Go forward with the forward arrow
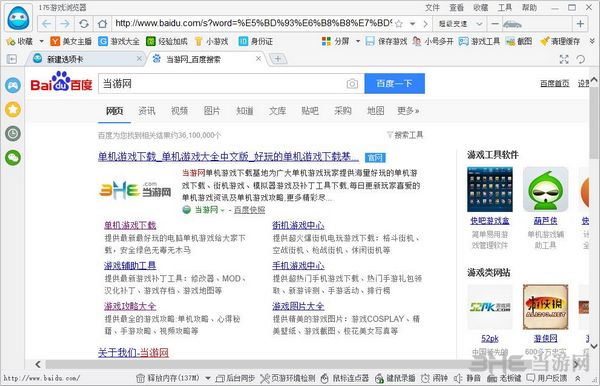The width and height of the screenshot is (600, 386). (65, 24)
